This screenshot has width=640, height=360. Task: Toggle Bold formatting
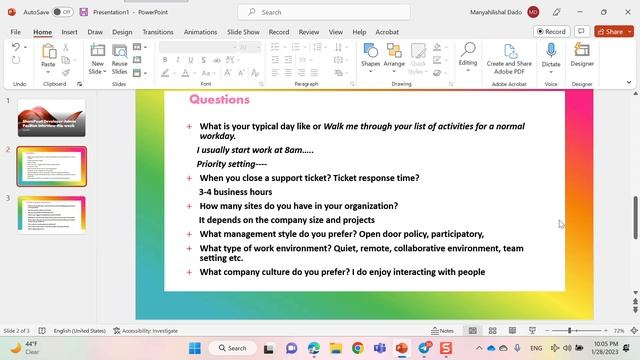(x=165, y=60)
